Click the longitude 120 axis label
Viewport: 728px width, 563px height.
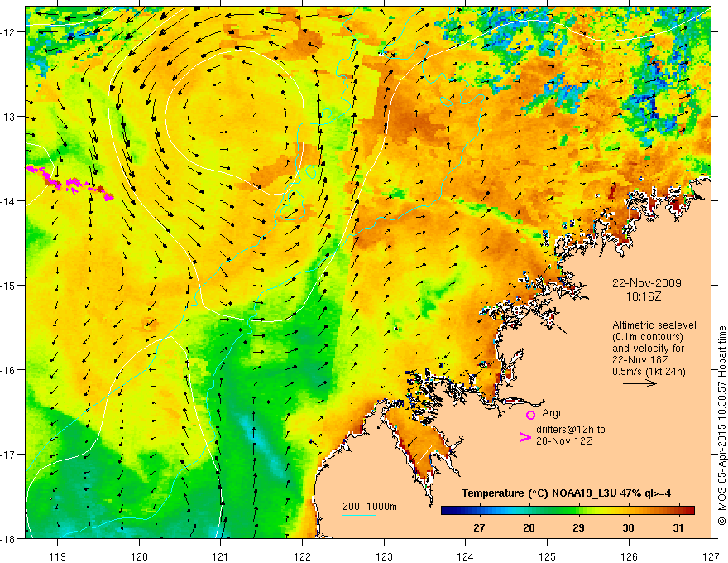click(x=139, y=557)
